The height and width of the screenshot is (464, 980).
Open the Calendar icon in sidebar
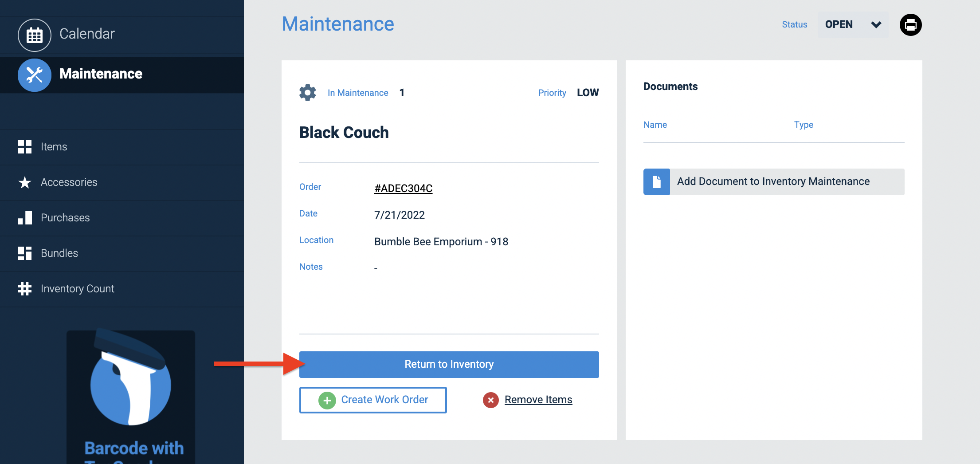(34, 35)
